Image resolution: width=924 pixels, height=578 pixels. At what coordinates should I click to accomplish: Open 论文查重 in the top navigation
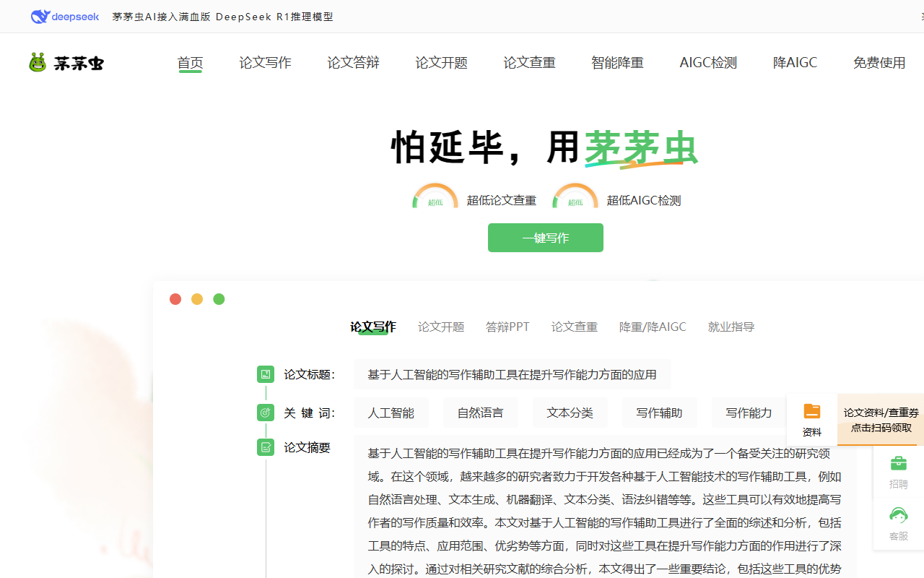[530, 63]
